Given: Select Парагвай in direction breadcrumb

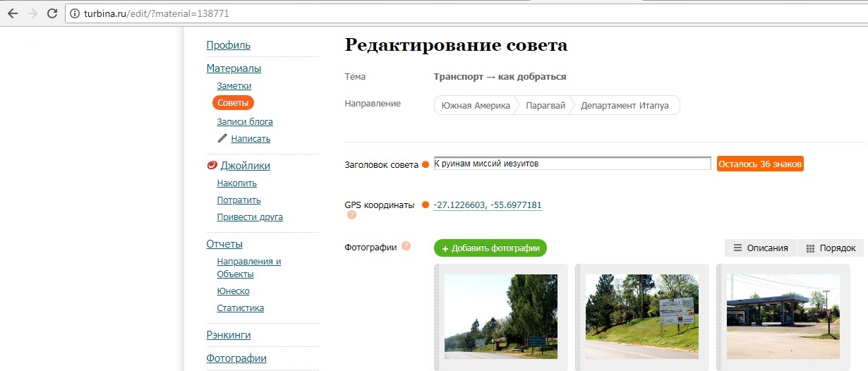Looking at the screenshot, I should (x=544, y=105).
